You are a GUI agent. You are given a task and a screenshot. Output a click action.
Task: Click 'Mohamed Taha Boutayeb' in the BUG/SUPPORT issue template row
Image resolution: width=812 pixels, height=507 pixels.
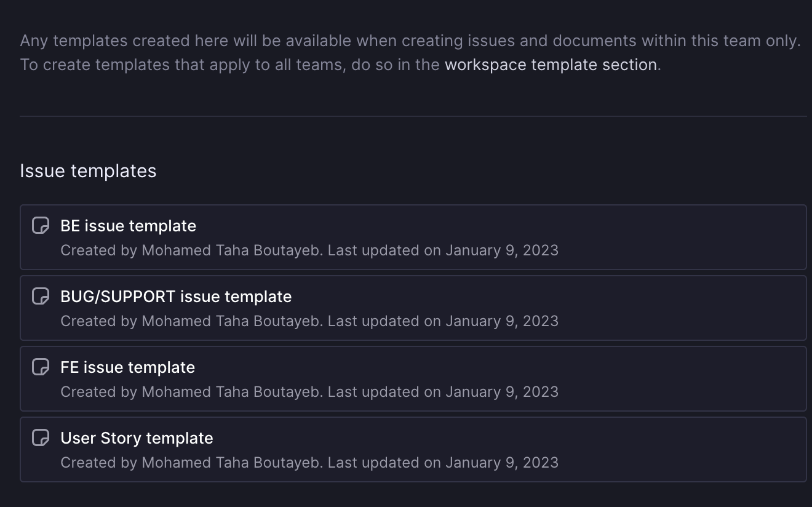tap(232, 321)
